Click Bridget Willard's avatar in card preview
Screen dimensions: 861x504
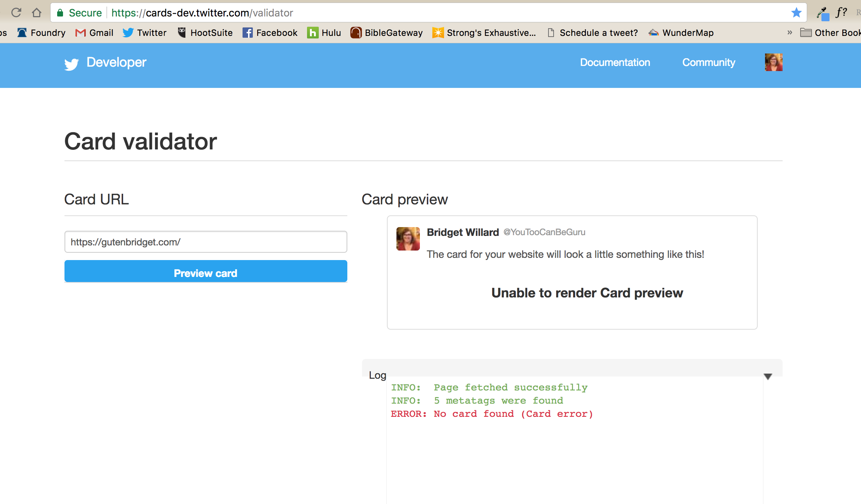tap(408, 239)
